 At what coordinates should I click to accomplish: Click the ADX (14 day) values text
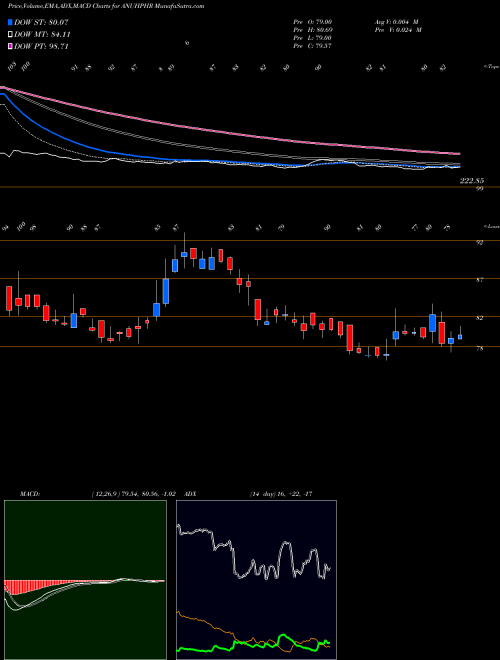(281, 494)
